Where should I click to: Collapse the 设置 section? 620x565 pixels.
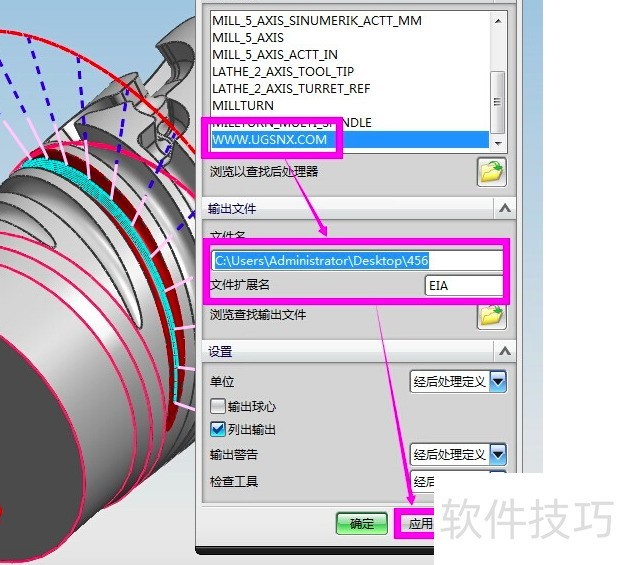pos(504,351)
